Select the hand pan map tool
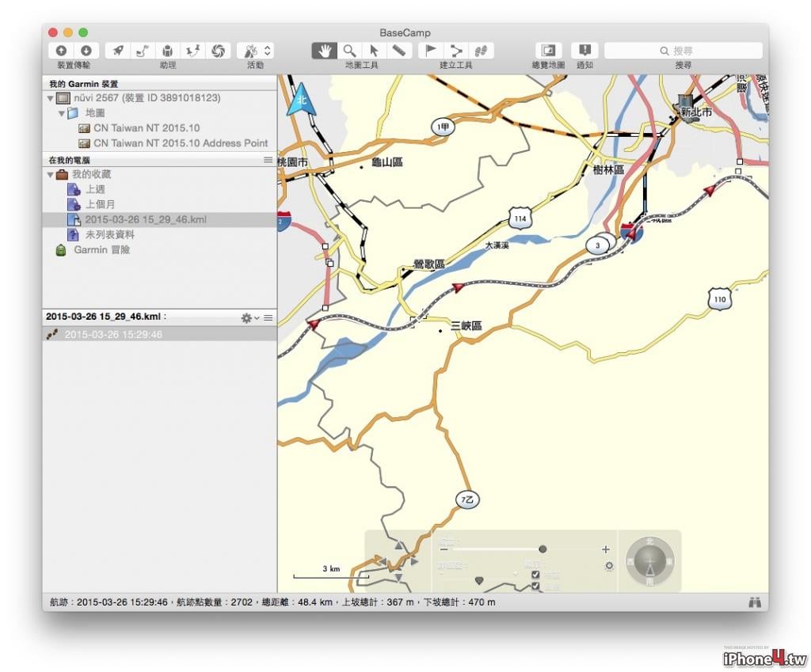Screen dimensions: 811x672 click(x=324, y=51)
